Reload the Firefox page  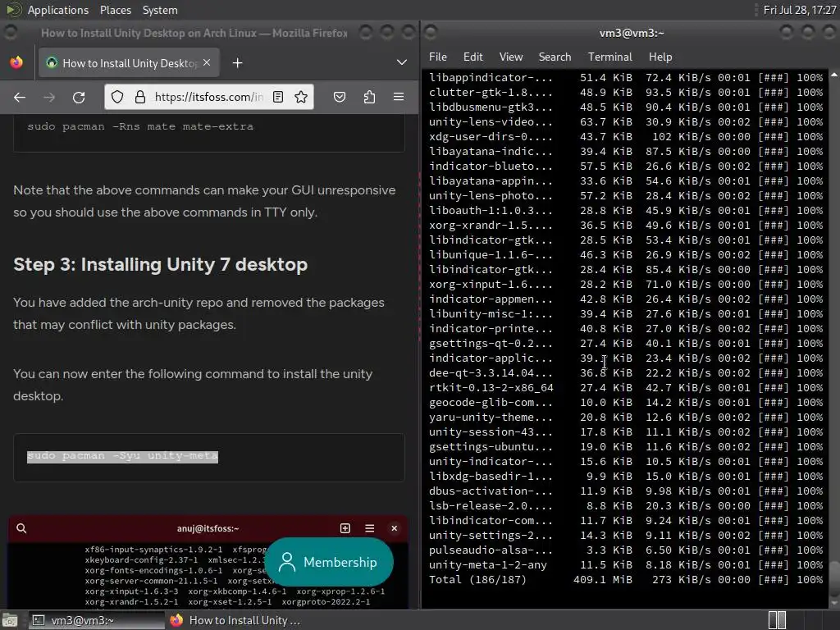click(x=79, y=97)
